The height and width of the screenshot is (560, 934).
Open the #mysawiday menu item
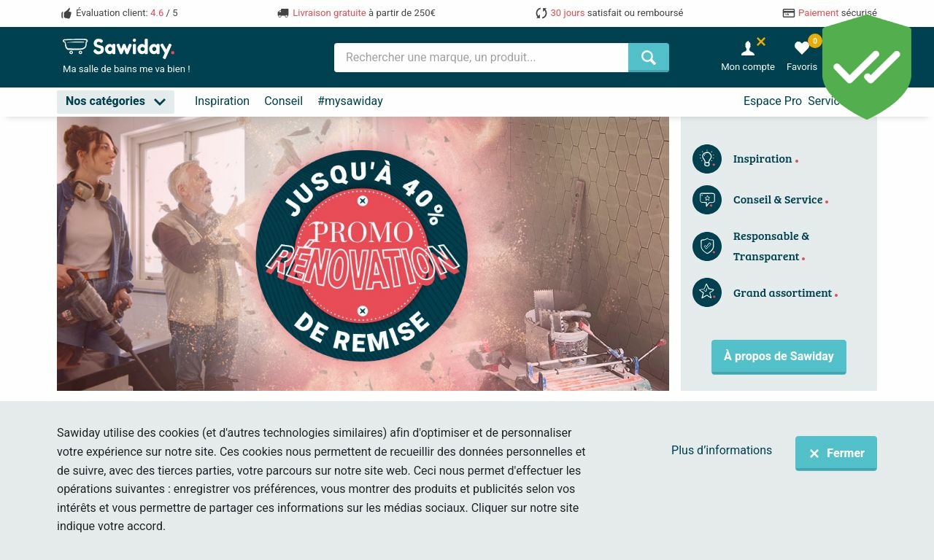coord(350,101)
